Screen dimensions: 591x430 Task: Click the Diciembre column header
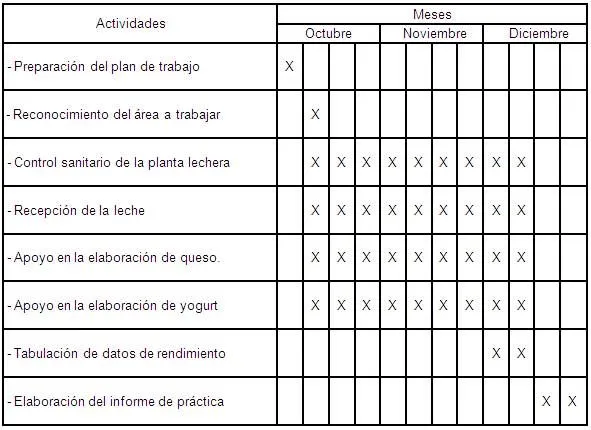coord(539,34)
